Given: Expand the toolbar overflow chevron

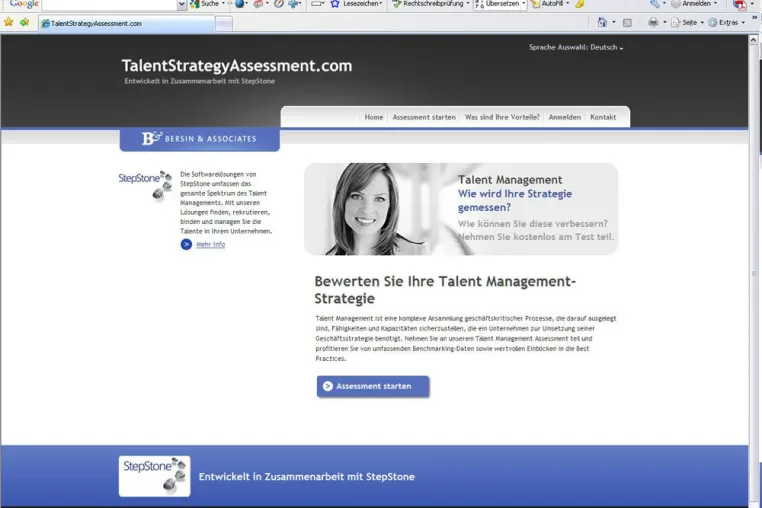Looking at the screenshot, I should pyautogui.click(x=755, y=18).
